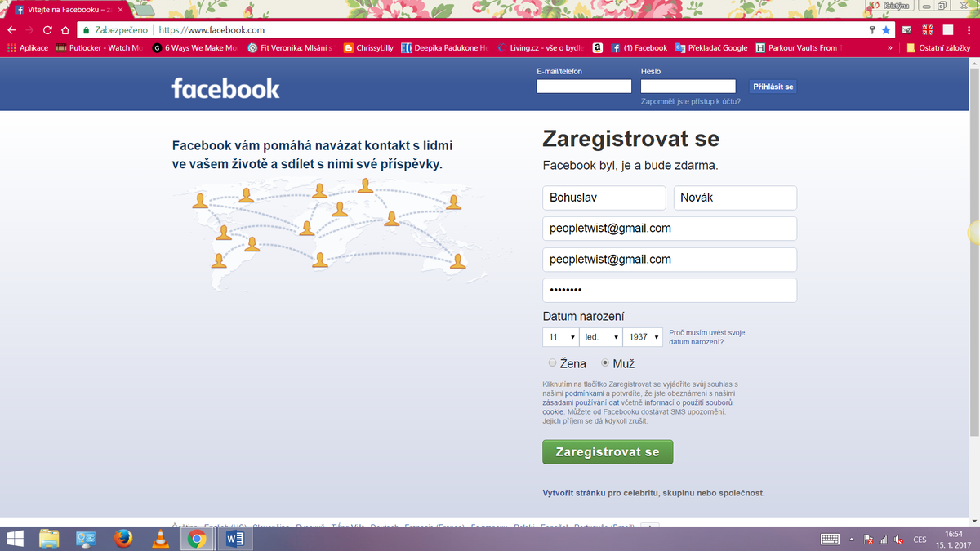Click the touch keyboard icon in system tray

point(830,539)
